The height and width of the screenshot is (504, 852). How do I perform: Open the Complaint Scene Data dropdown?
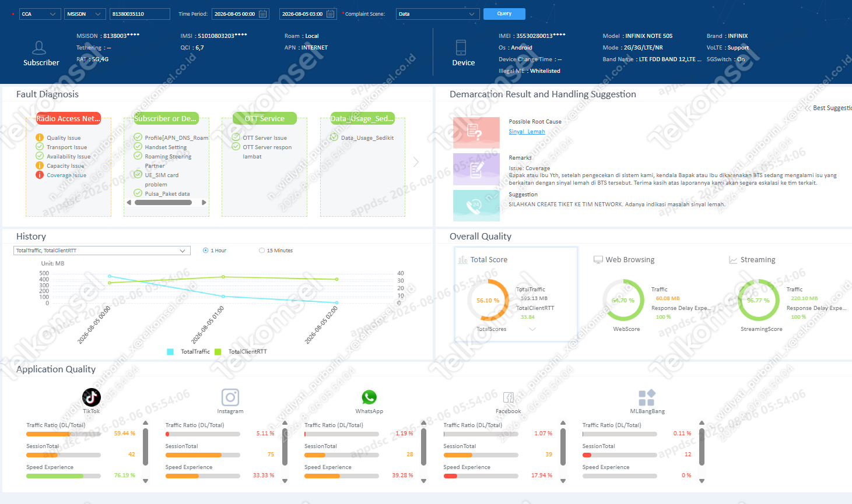[437, 14]
